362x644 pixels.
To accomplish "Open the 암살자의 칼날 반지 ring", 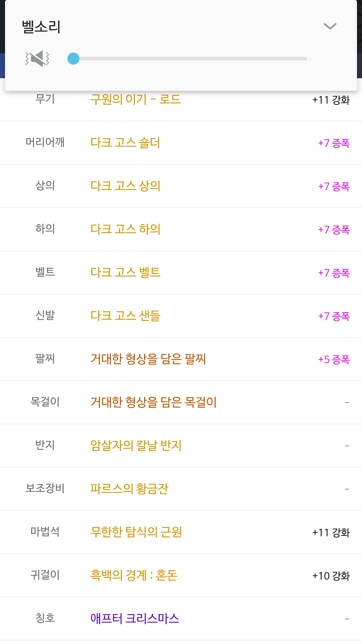I will pos(136,446).
